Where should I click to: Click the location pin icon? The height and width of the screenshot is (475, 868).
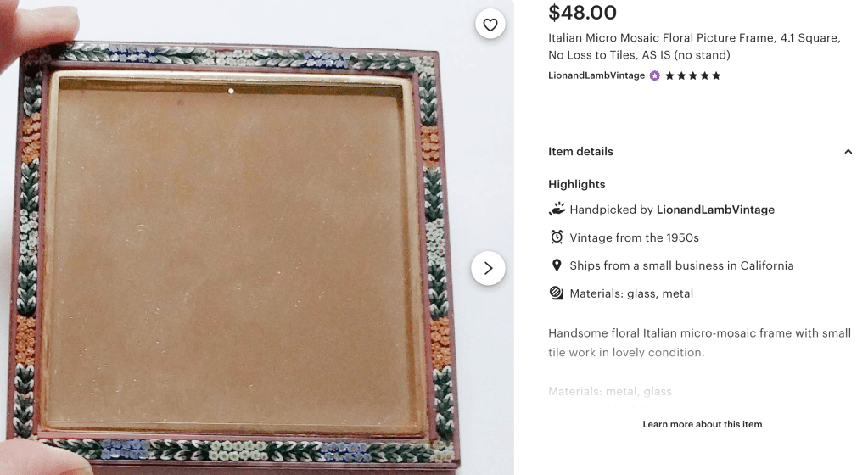pyautogui.click(x=557, y=265)
